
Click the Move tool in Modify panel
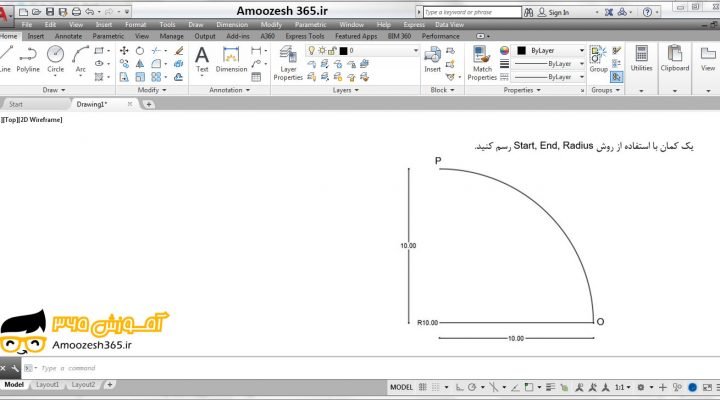124,51
